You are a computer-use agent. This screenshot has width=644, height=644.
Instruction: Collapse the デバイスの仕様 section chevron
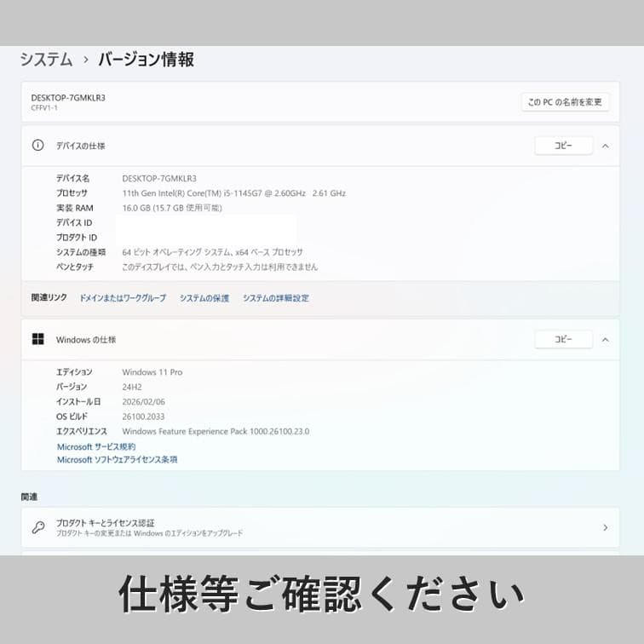click(606, 146)
